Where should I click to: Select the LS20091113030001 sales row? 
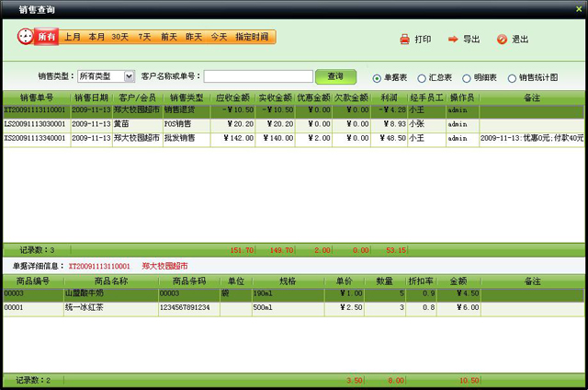[x=37, y=123]
